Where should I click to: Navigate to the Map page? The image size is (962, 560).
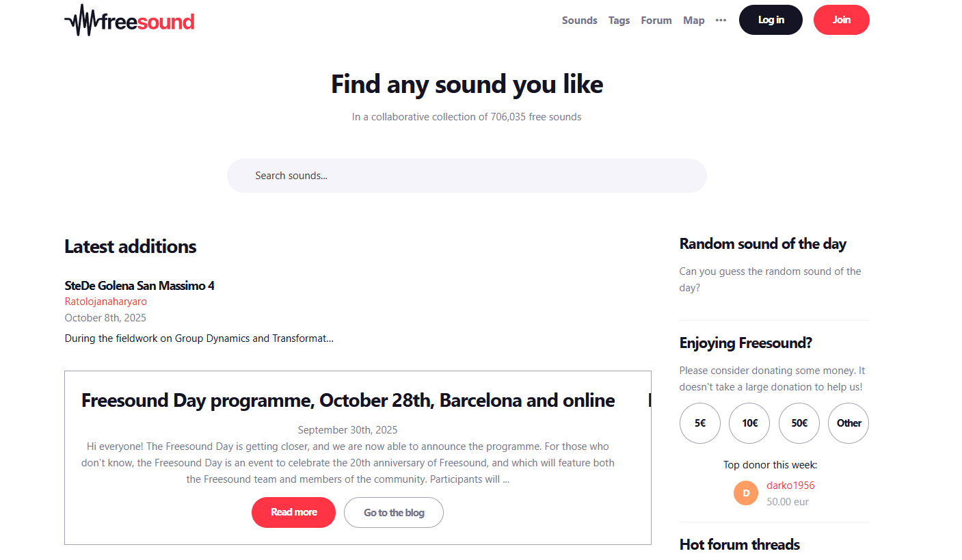click(x=693, y=21)
